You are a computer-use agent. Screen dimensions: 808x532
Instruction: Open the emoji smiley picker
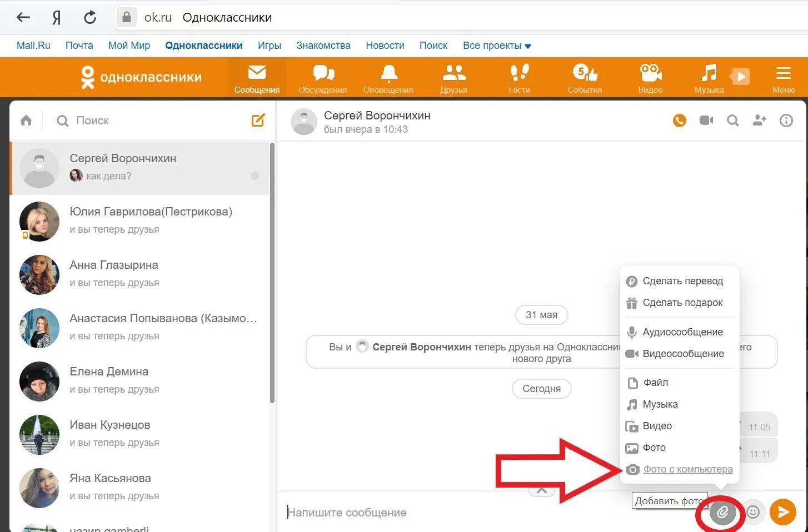pos(753,512)
